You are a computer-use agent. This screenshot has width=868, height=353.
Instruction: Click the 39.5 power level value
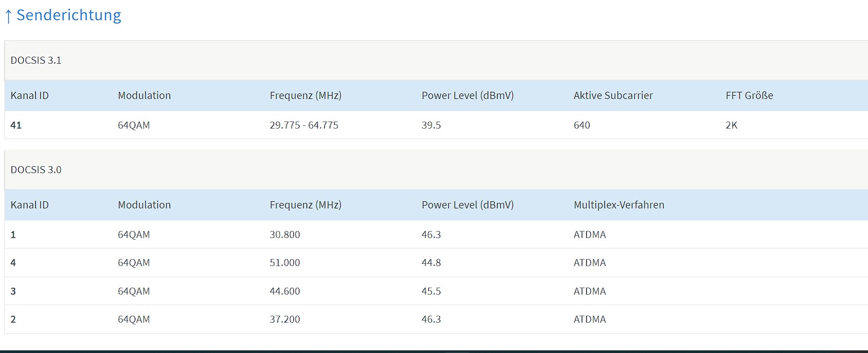coord(431,125)
